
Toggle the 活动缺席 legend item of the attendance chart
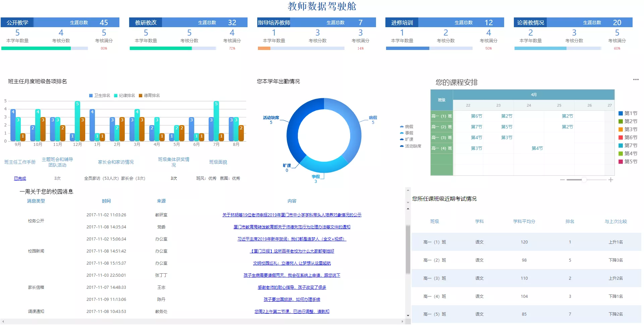411,146
